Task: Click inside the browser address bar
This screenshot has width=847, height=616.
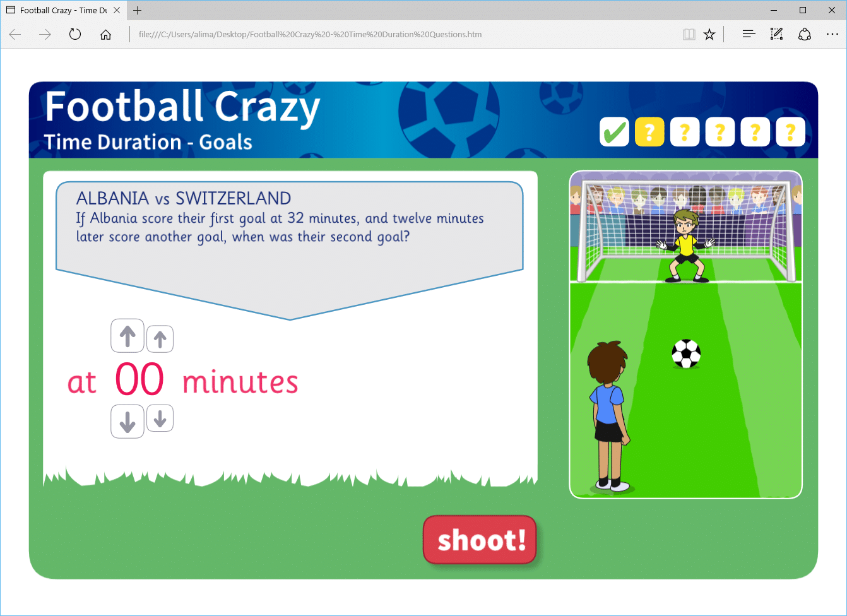Action: [379, 34]
